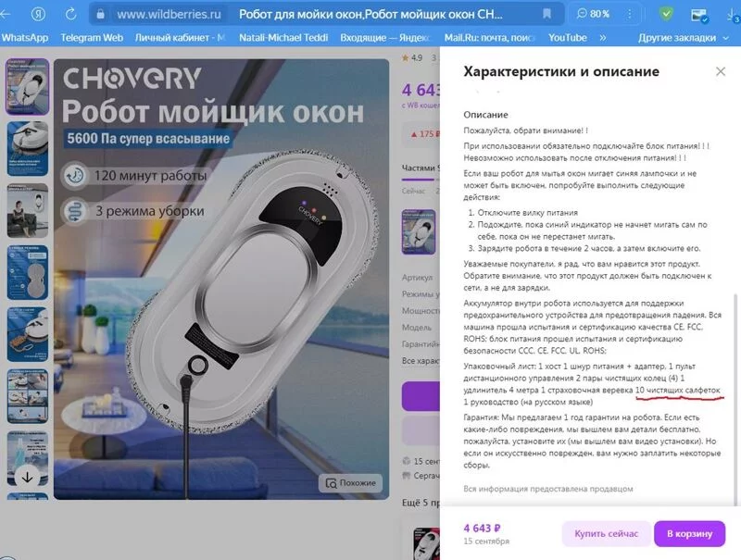
Task: Click the 'Отключите вилку питания' list item
Action: (x=527, y=213)
